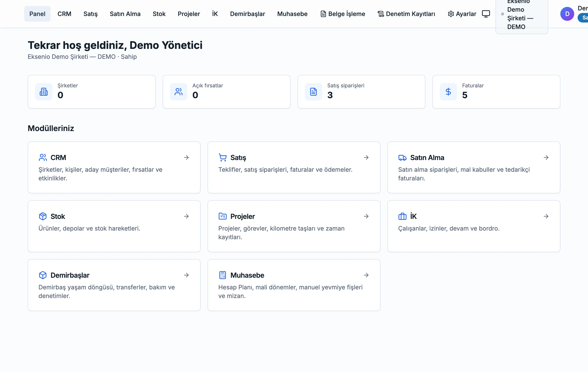Open Ayarlar settings
The height and width of the screenshot is (372, 588).
pyautogui.click(x=462, y=14)
